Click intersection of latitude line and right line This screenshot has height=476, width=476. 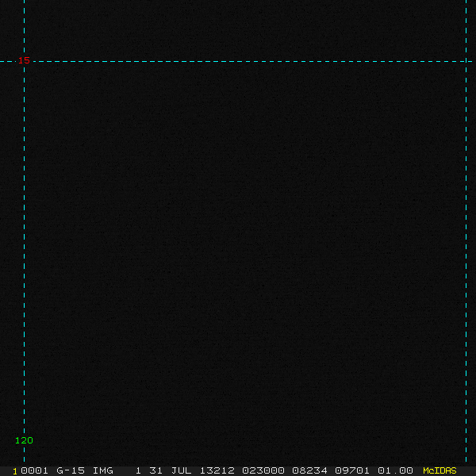(466, 61)
